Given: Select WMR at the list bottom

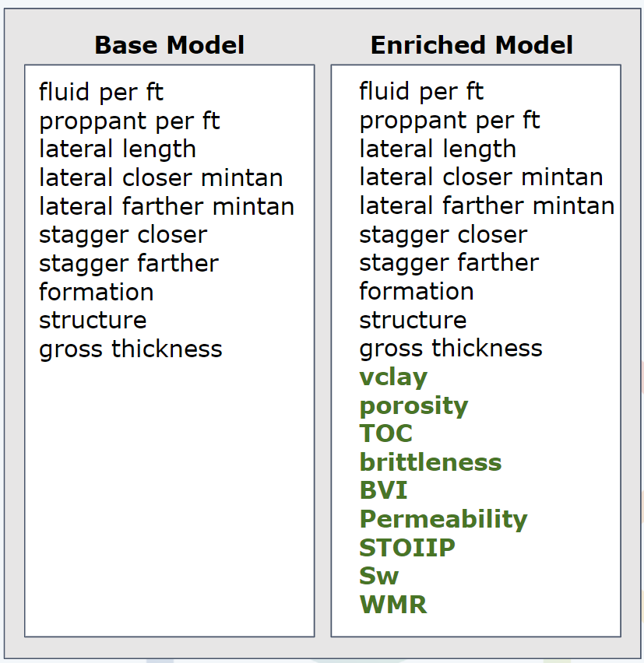Looking at the screenshot, I should tap(393, 605).
